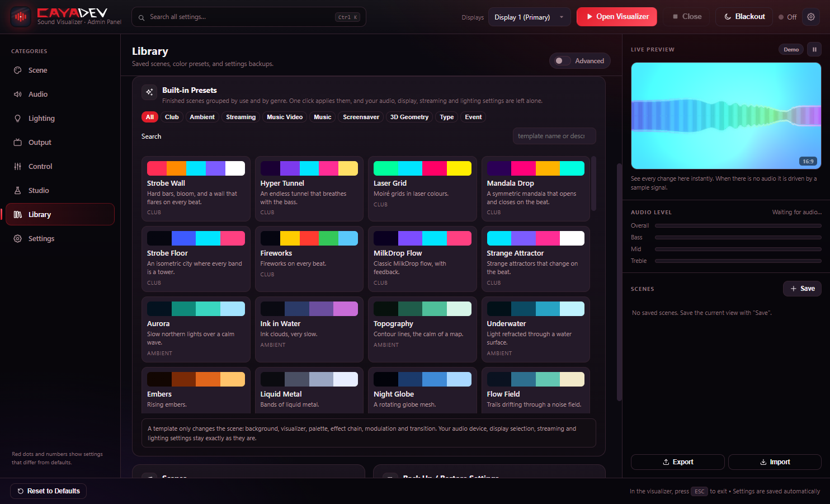
Task: Toggle the Advanced switch
Action: [562, 61]
